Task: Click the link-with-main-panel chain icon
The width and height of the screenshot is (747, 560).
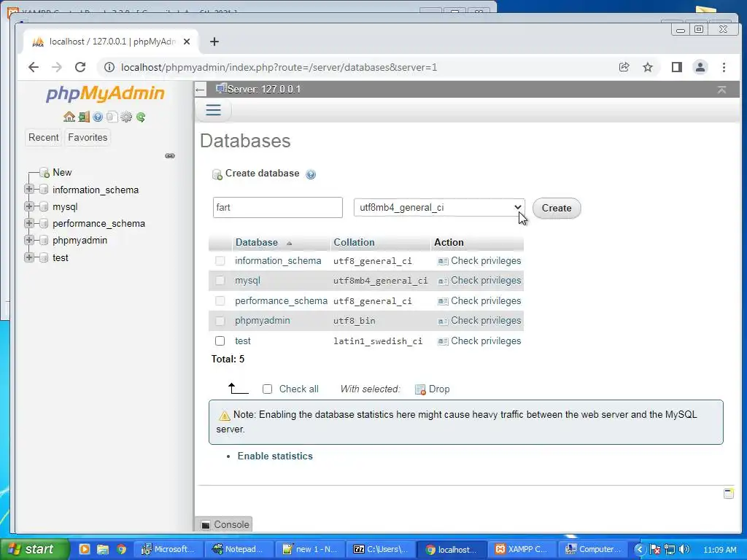Action: pos(169,156)
